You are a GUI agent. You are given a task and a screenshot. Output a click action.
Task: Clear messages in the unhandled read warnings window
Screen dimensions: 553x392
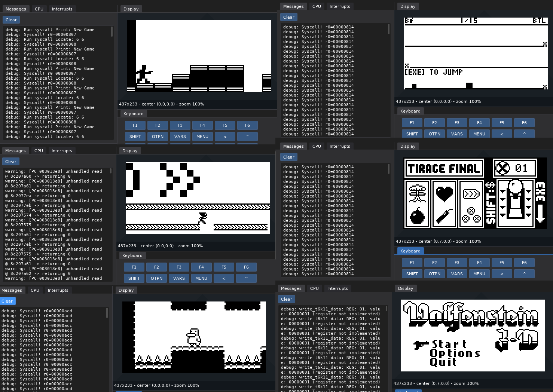(x=10, y=162)
